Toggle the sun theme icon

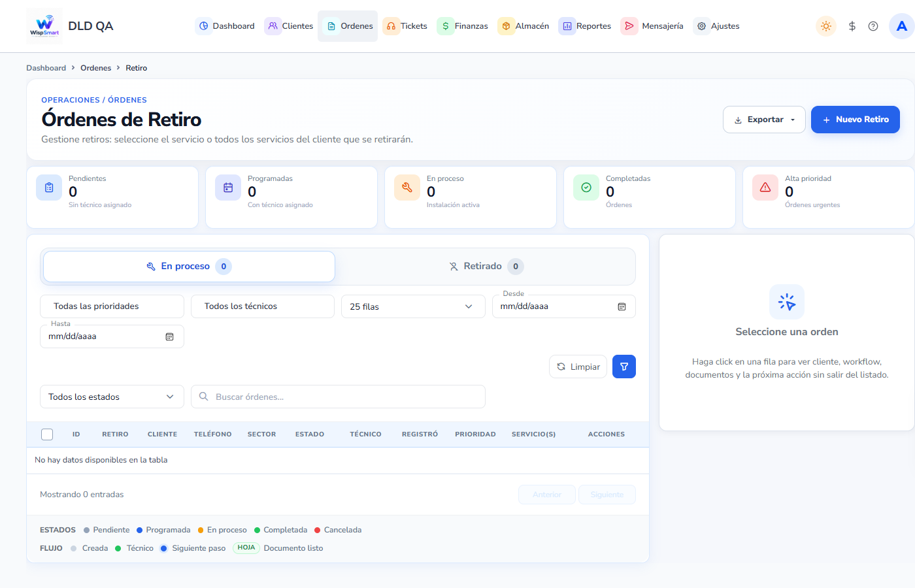(x=826, y=26)
